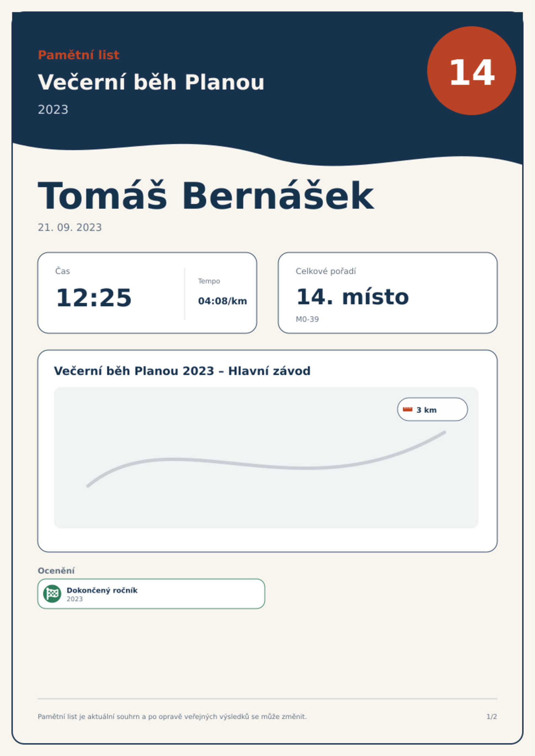Click the checkered flag award icon
The width and height of the screenshot is (535, 756).
(x=52, y=593)
